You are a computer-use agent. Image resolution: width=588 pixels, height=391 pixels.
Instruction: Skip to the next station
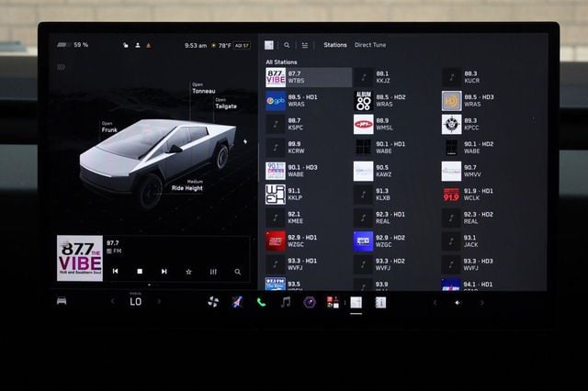(x=164, y=271)
